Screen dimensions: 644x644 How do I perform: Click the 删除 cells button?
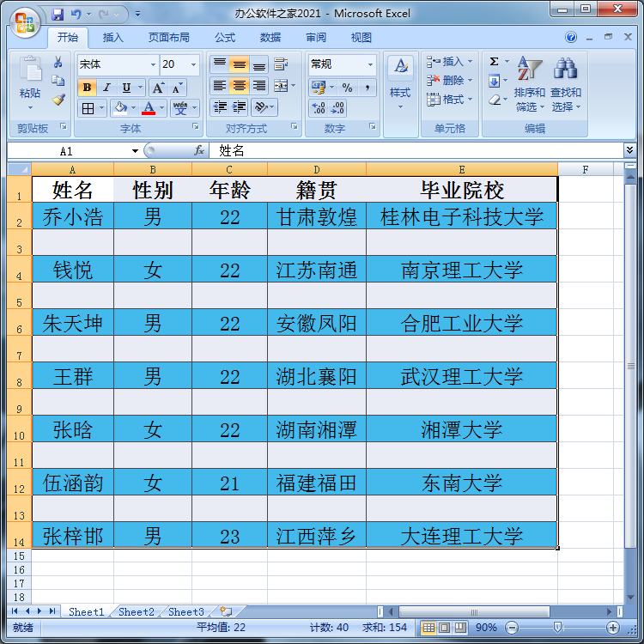coord(450,81)
